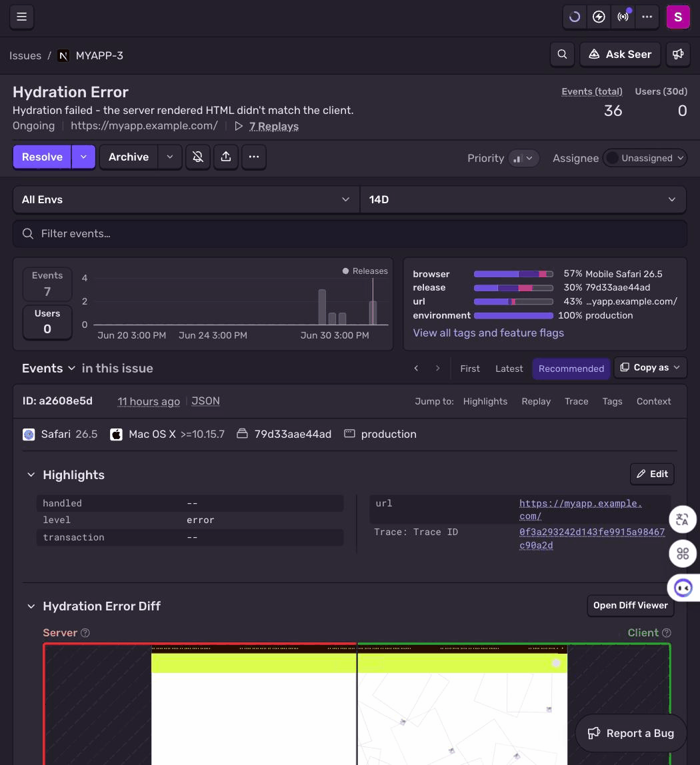Image resolution: width=700 pixels, height=765 pixels.
Task: Go to next event arrow
Action: 438,369
